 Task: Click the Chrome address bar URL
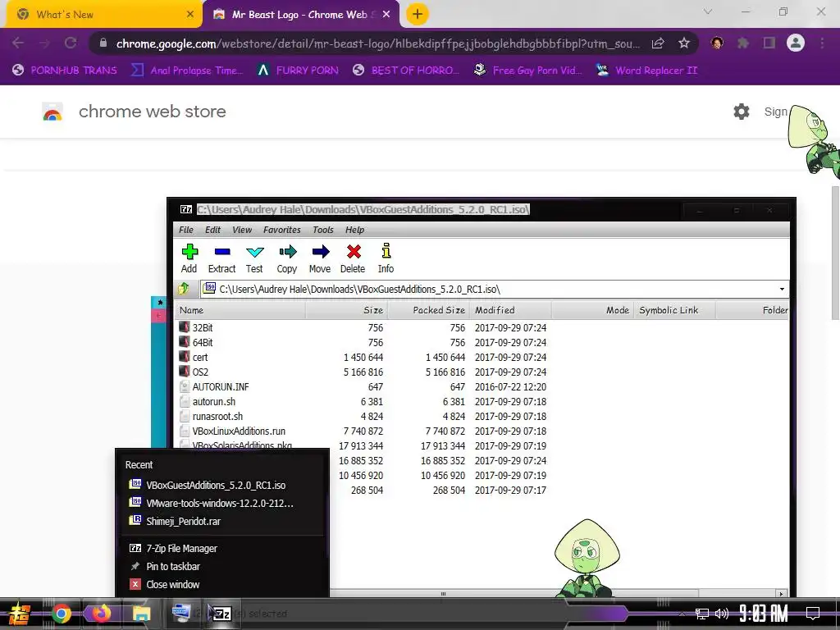(x=377, y=44)
